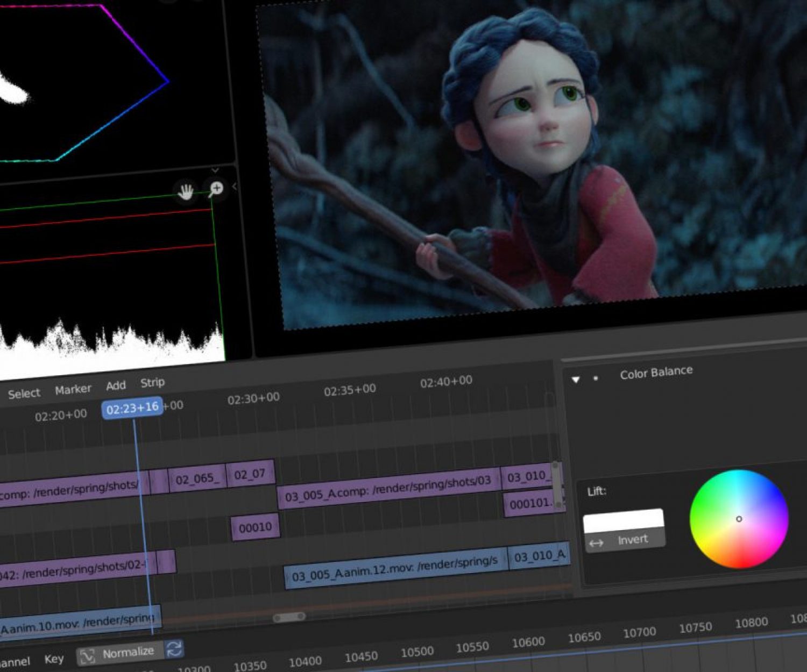Select the 03_005_A.comp strip
Image resolution: width=807 pixels, height=672 pixels.
(388, 488)
